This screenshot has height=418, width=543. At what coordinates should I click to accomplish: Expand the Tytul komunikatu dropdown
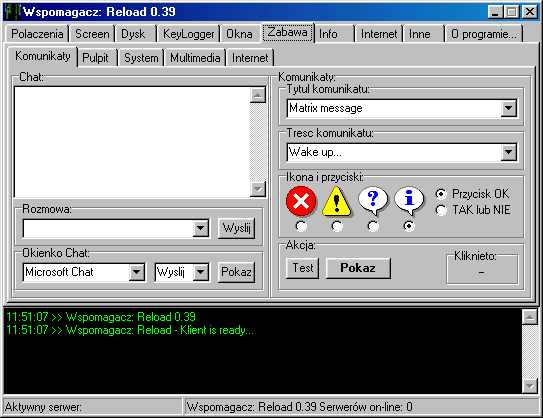509,108
